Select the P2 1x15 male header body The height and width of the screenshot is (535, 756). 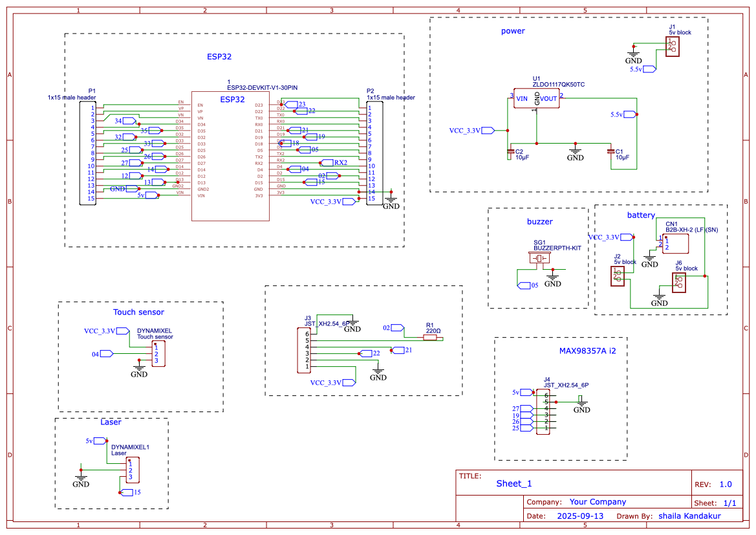point(374,153)
